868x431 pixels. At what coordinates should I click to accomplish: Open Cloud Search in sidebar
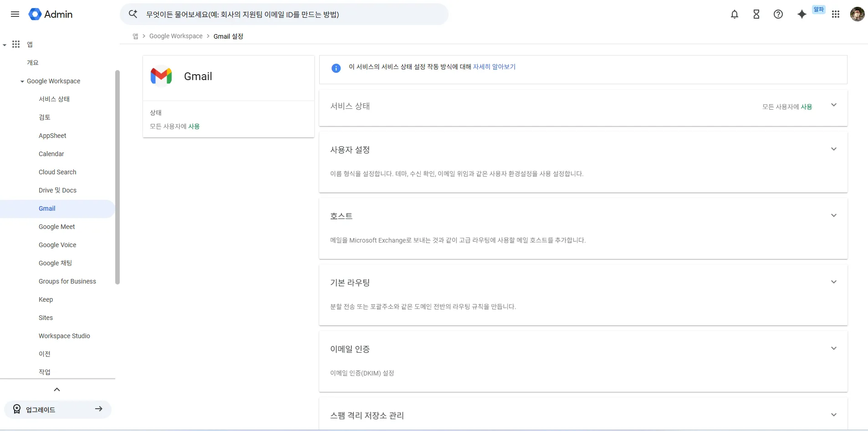tap(57, 172)
